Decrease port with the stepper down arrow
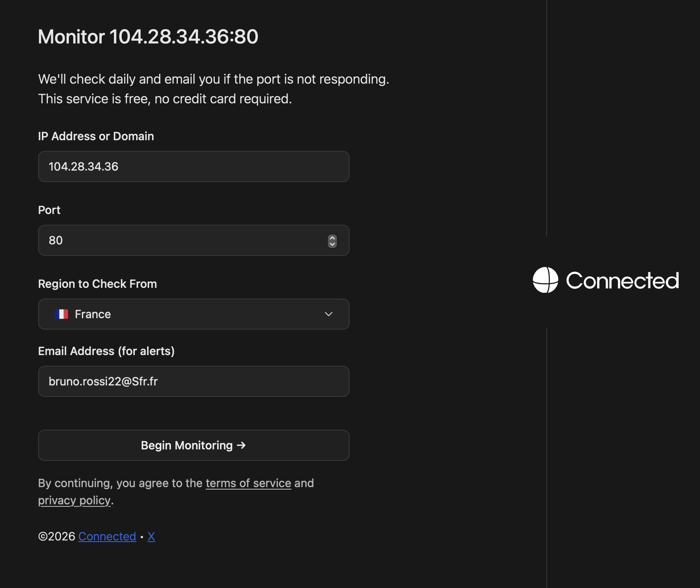 pos(332,244)
